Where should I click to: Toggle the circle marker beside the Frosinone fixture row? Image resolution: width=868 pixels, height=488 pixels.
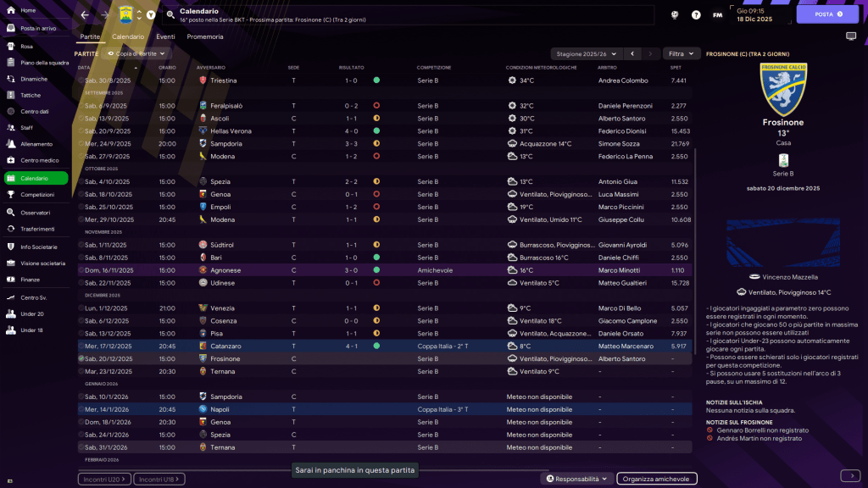81,358
